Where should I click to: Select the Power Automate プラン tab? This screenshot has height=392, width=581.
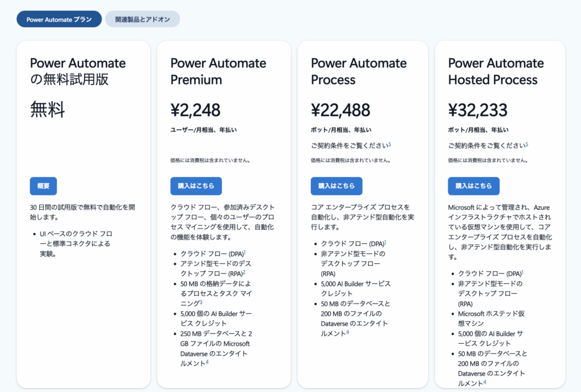(x=58, y=19)
